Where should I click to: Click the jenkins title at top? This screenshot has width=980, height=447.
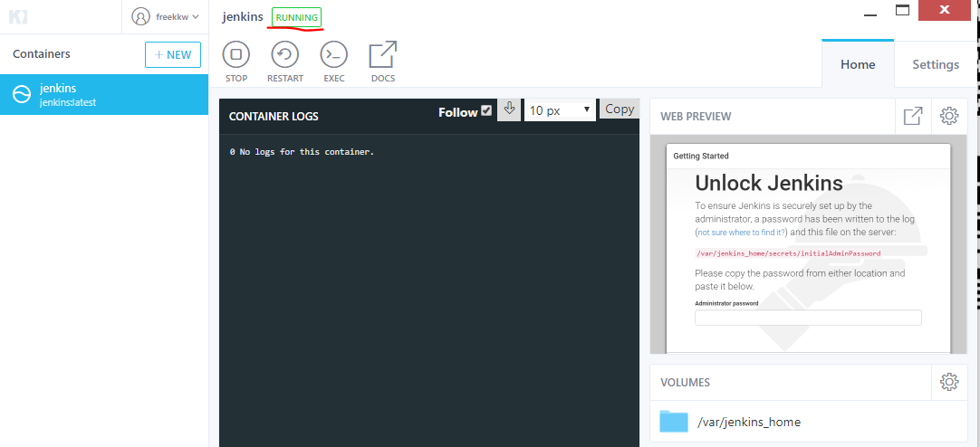click(243, 17)
